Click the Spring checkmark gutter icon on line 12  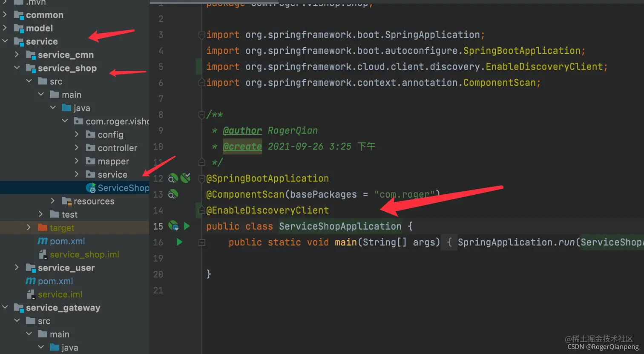pyautogui.click(x=185, y=178)
